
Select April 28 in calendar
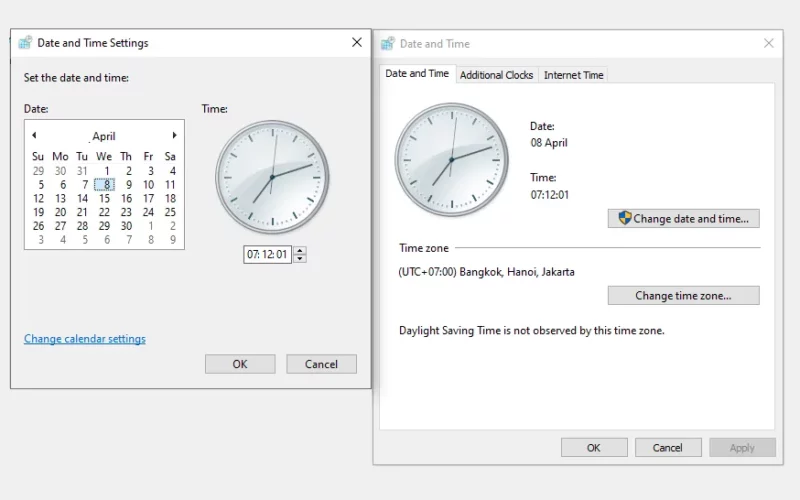[x=83, y=226]
